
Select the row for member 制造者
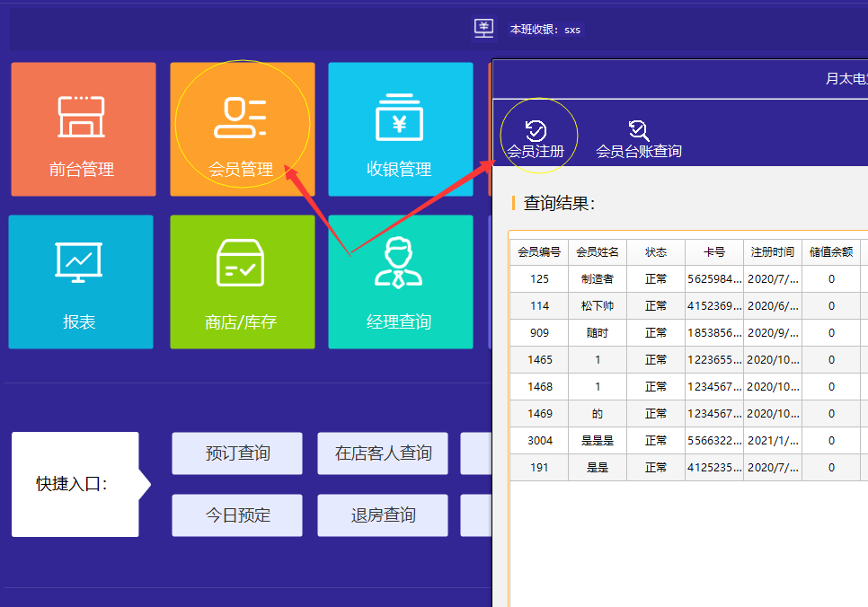click(598, 279)
